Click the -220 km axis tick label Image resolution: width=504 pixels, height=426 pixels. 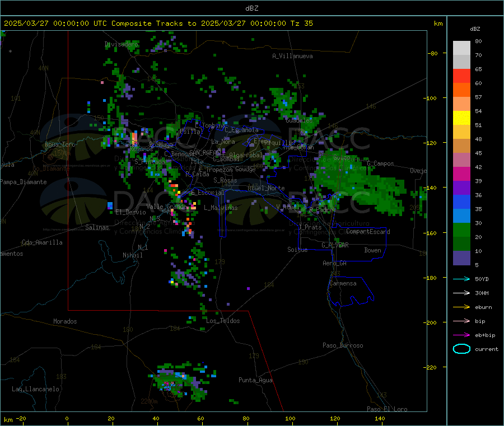tap(431, 367)
